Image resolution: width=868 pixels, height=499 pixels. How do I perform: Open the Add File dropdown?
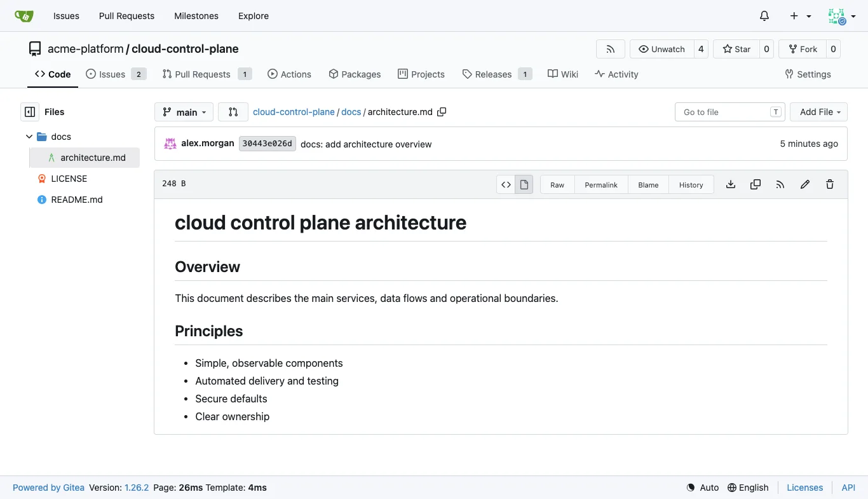[819, 112]
